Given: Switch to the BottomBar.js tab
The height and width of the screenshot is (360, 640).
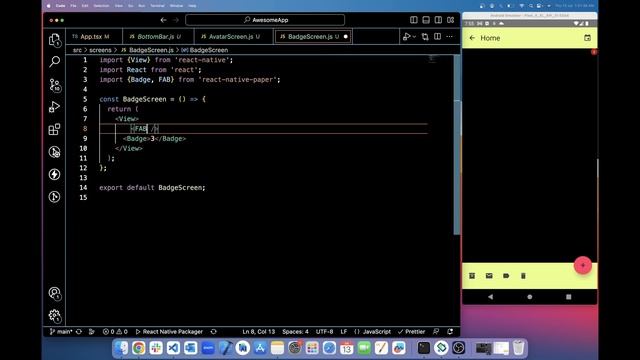Looking at the screenshot, I should (158, 37).
